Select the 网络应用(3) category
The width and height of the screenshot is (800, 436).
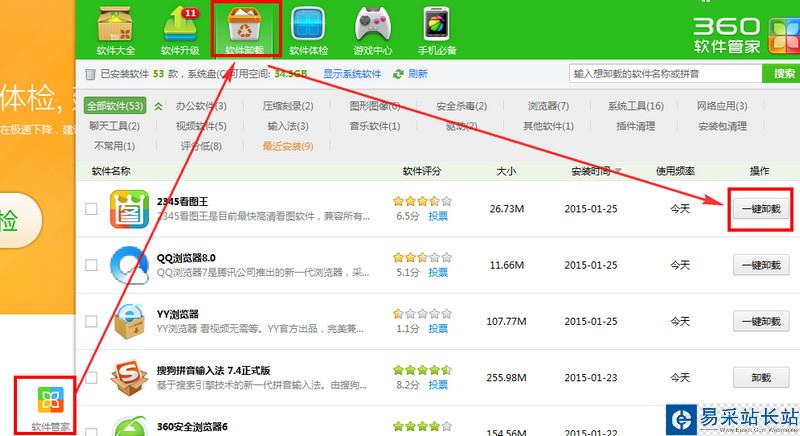[722, 106]
